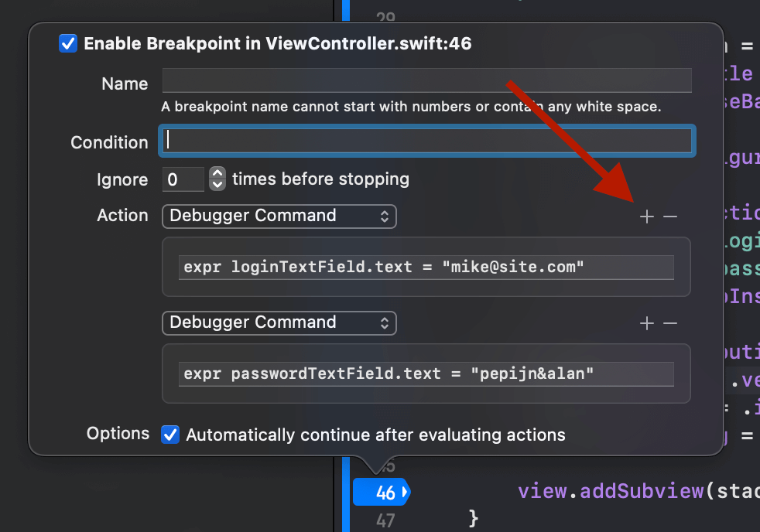Add action after first Debugger Command

(646, 217)
